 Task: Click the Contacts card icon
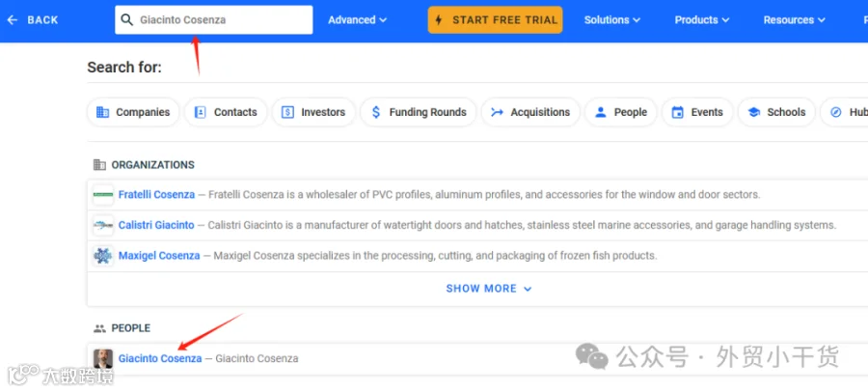click(x=201, y=112)
